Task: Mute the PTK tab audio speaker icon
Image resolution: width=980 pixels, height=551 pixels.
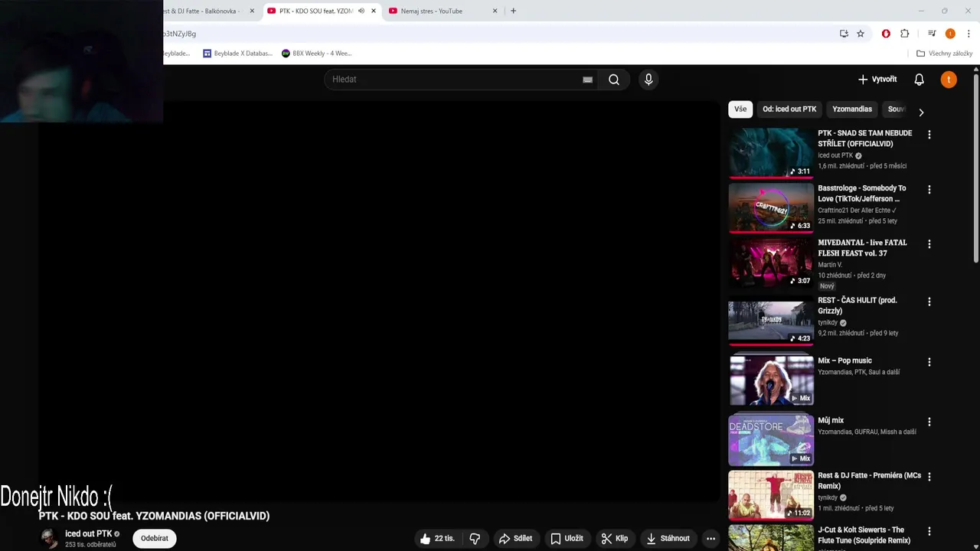Action: (x=361, y=11)
